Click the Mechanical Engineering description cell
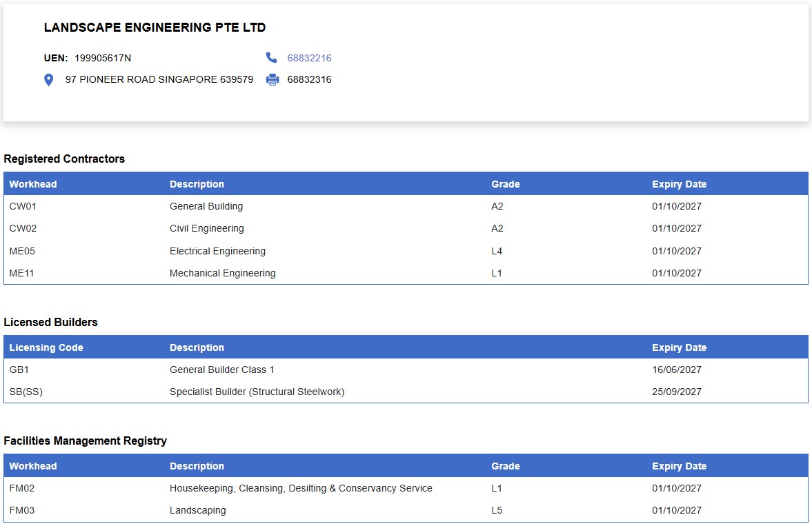Screen dimensions: 812x526 pyautogui.click(x=222, y=273)
